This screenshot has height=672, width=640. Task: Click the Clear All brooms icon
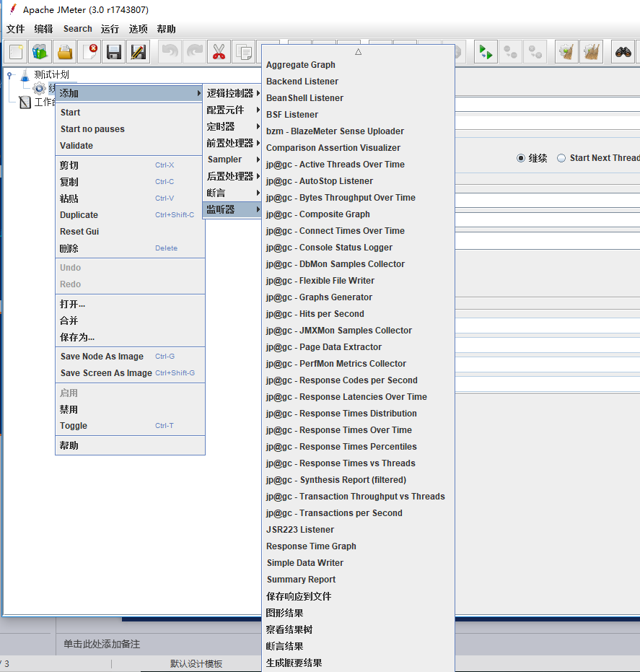coord(591,52)
